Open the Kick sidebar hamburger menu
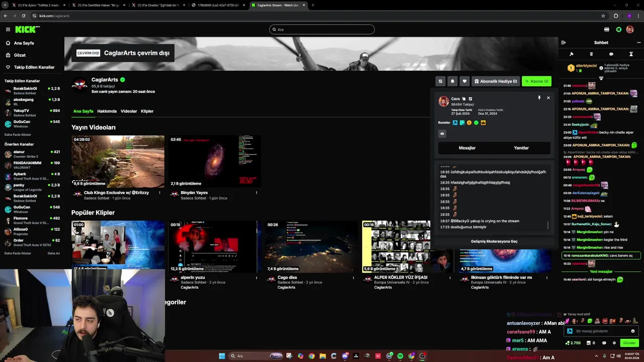The width and height of the screenshot is (644, 362). tap(8, 30)
